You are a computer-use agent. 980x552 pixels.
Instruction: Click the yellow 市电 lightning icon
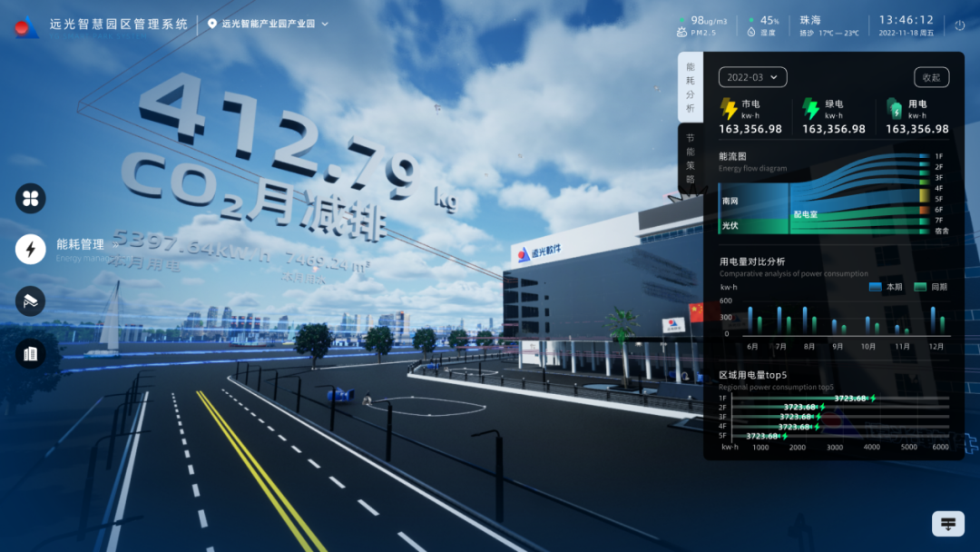(729, 110)
